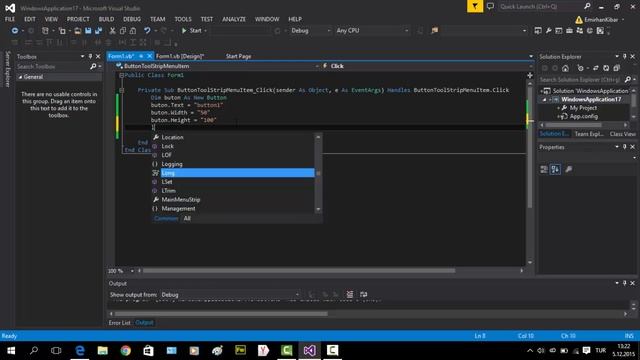Toggle word wrap in Output panel
640x360 pixels.
click(x=363, y=294)
